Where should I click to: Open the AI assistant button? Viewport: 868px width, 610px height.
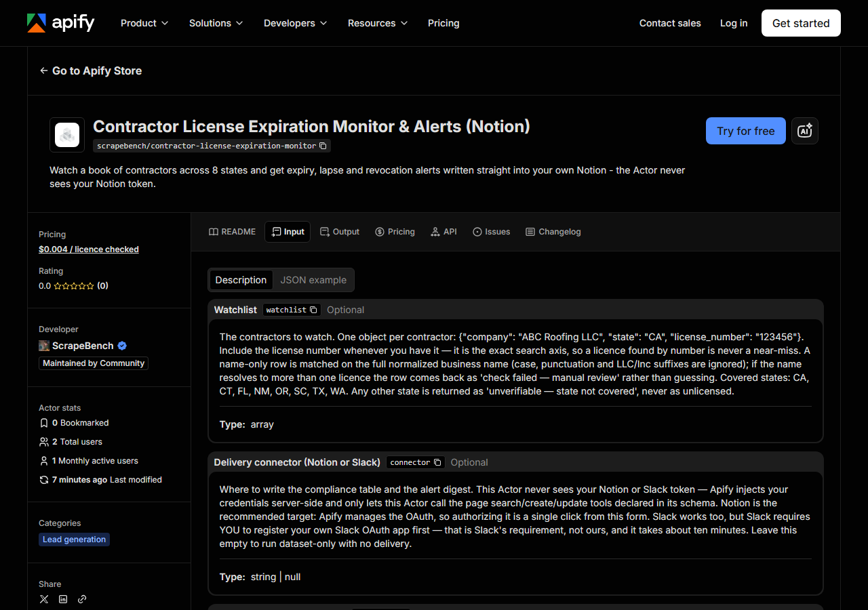coord(805,131)
